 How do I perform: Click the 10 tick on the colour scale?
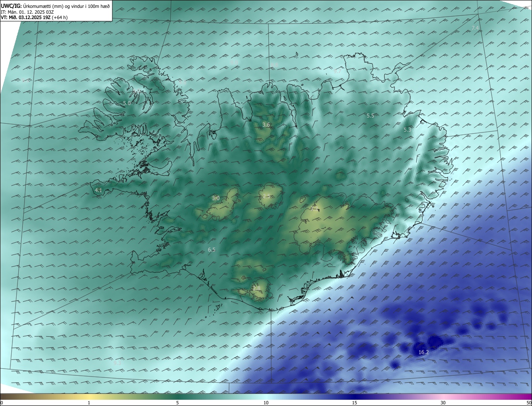(x=266, y=403)
